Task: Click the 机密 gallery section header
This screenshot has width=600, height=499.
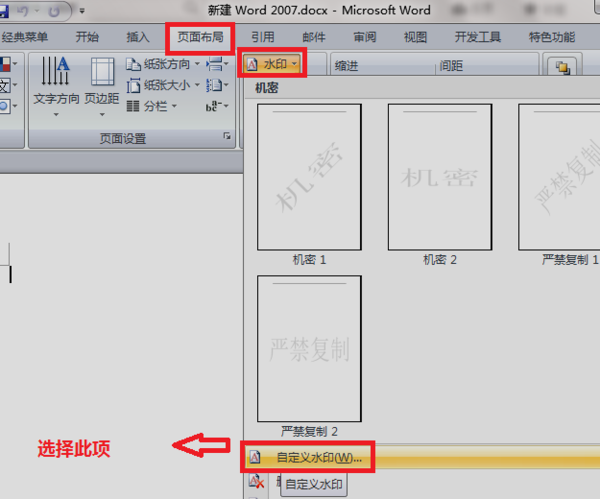Action: tap(267, 88)
